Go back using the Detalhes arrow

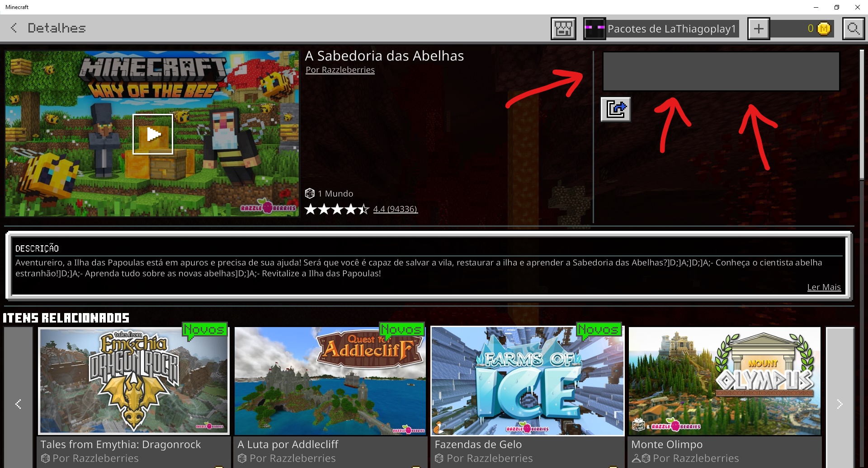pyautogui.click(x=14, y=28)
